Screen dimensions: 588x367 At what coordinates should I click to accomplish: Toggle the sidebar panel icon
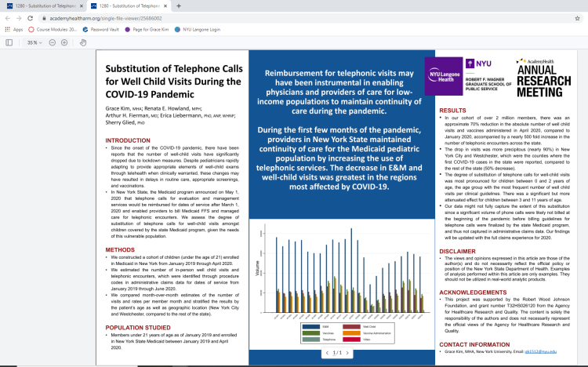pyautogui.click(x=9, y=42)
